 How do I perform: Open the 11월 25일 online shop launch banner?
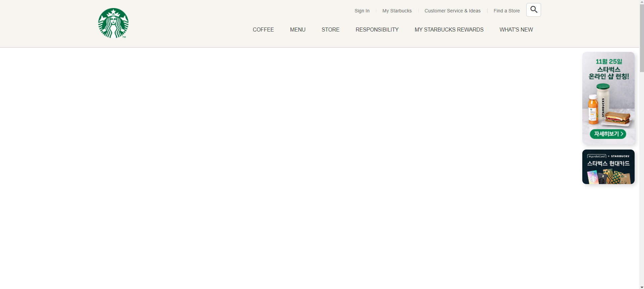[608, 98]
